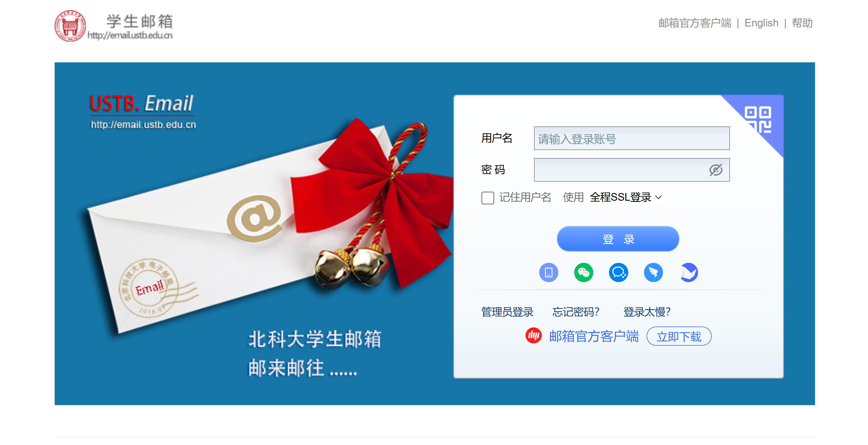The image size is (868, 445).
Task: Click the chevron beside 全程SSL登录
Action: click(658, 197)
